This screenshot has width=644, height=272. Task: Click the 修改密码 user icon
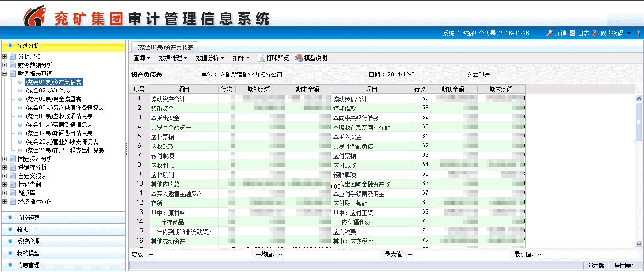(x=595, y=33)
